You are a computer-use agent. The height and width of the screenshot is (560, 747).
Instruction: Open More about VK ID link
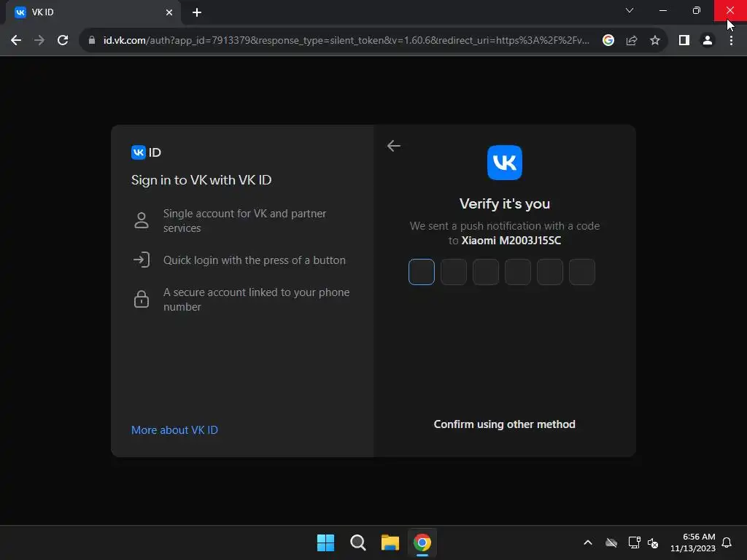[174, 430]
